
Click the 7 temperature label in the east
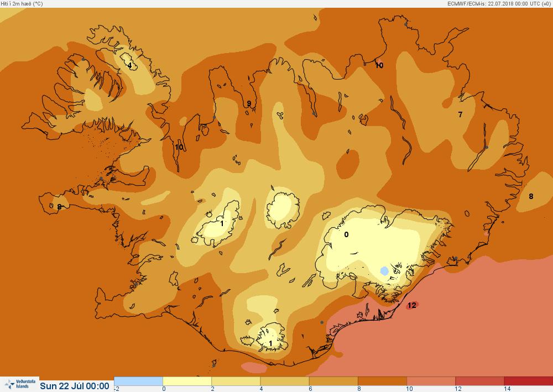(460, 114)
